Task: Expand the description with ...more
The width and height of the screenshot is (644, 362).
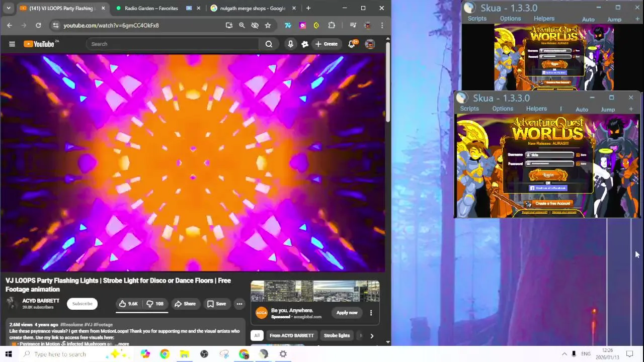Action: click(x=122, y=344)
